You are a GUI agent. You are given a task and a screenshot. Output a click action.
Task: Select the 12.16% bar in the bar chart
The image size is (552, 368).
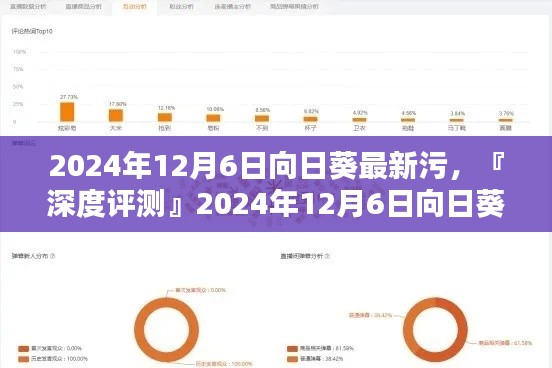[165, 117]
